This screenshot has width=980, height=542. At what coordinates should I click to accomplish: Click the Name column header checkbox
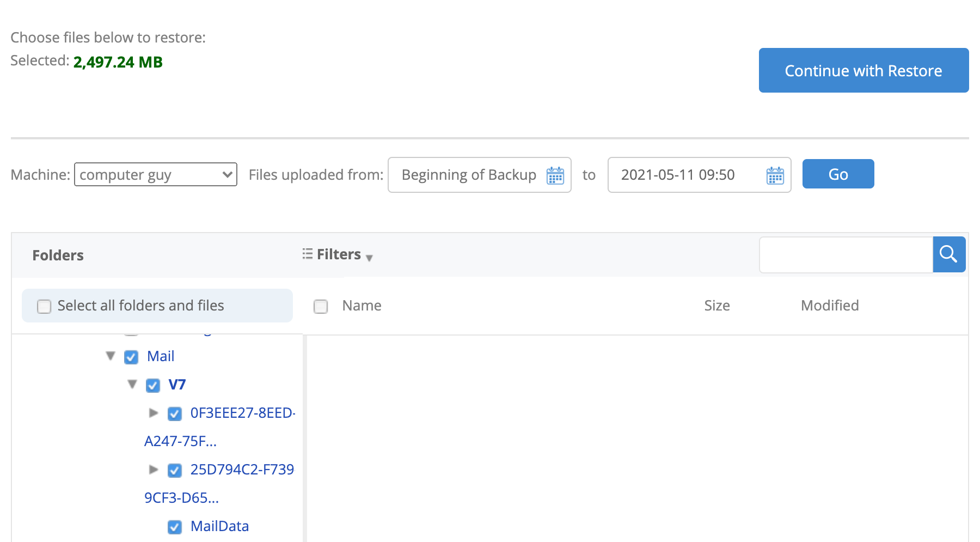coord(320,306)
